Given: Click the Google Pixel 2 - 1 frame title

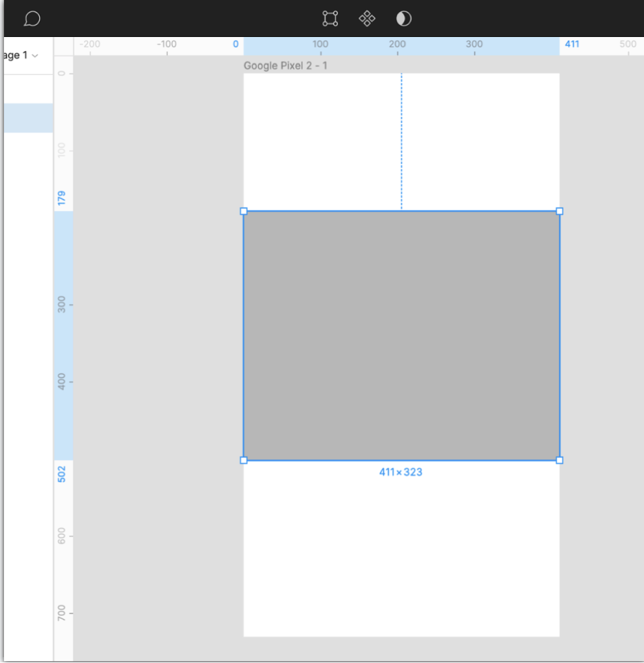Looking at the screenshot, I should click(285, 65).
